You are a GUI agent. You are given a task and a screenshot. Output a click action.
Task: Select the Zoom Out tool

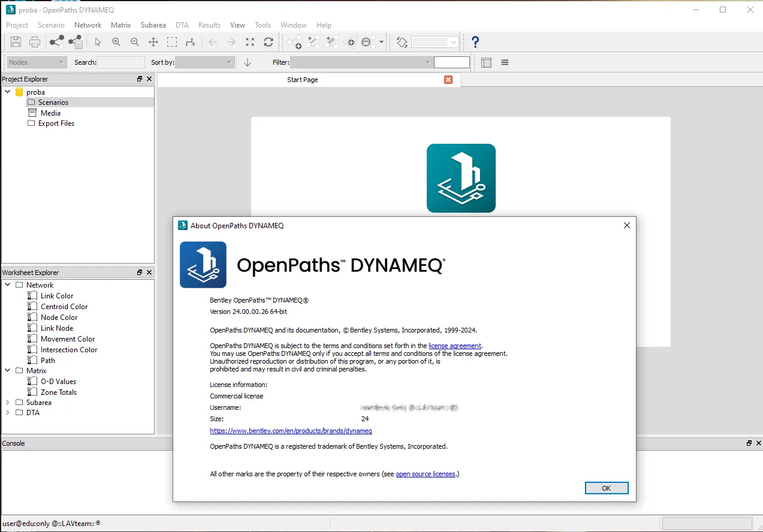coord(135,42)
